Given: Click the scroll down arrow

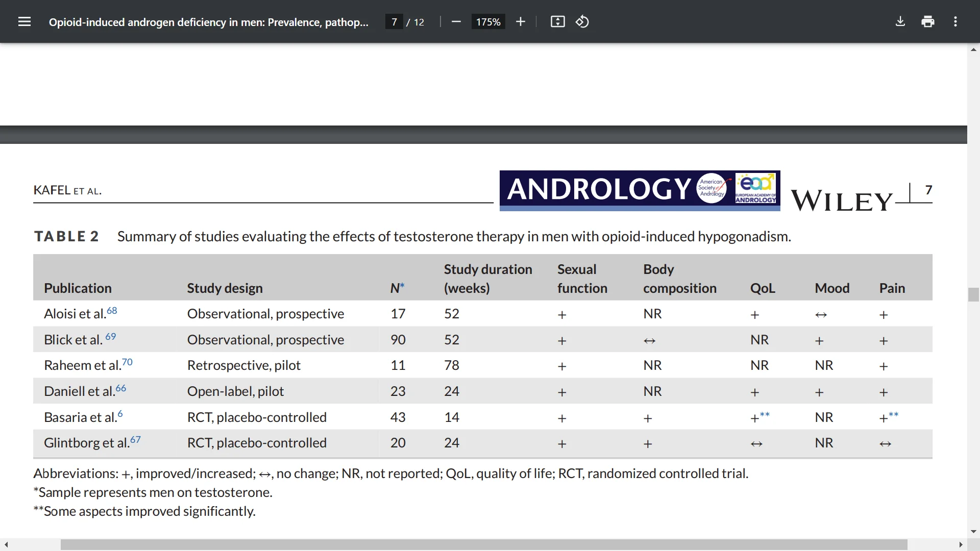Looking at the screenshot, I should tap(973, 531).
